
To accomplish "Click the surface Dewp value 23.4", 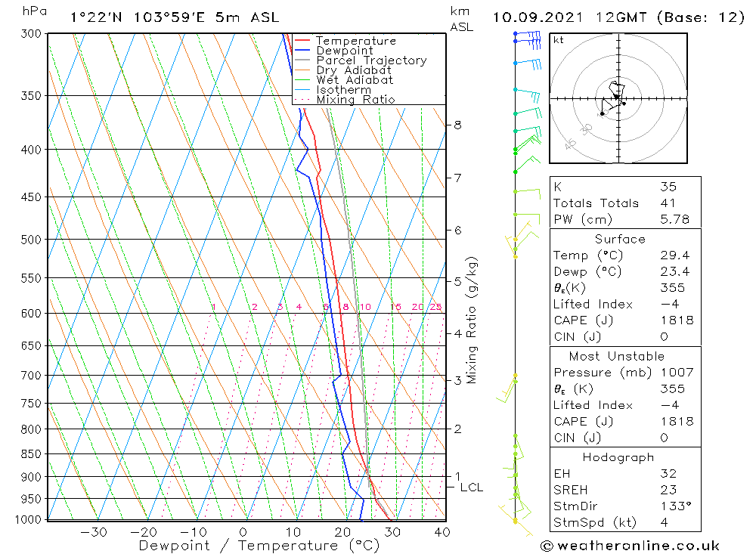I will (674, 272).
